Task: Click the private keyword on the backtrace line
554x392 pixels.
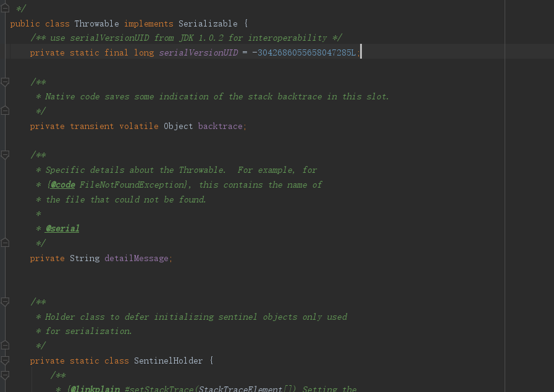Action: (x=47, y=126)
